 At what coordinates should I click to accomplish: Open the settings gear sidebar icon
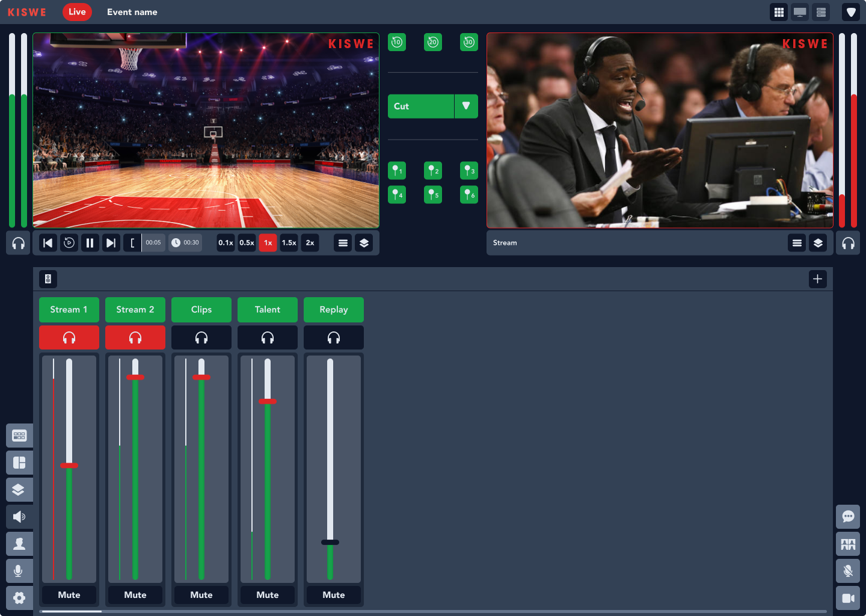(x=19, y=598)
